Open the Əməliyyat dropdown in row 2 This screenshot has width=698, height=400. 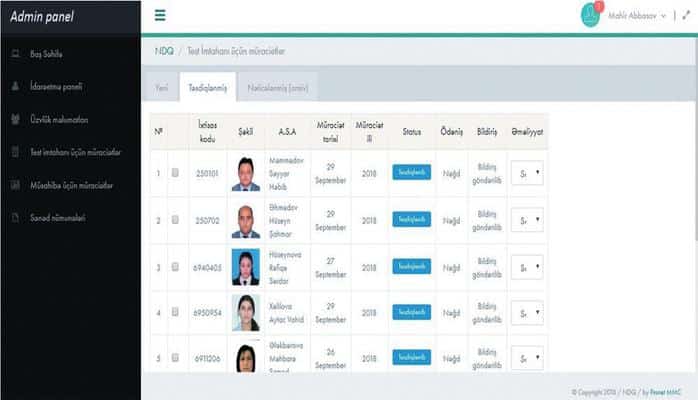click(526, 220)
